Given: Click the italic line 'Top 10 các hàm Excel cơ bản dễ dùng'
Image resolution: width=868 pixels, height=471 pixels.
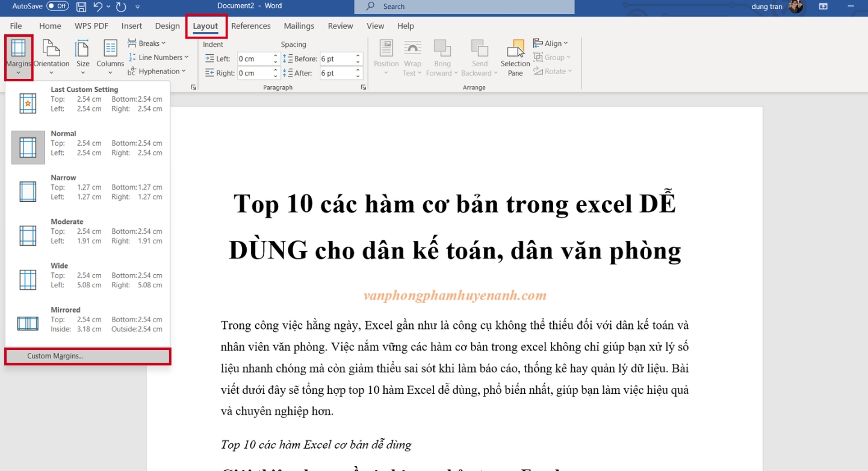Looking at the screenshot, I should pos(316,444).
